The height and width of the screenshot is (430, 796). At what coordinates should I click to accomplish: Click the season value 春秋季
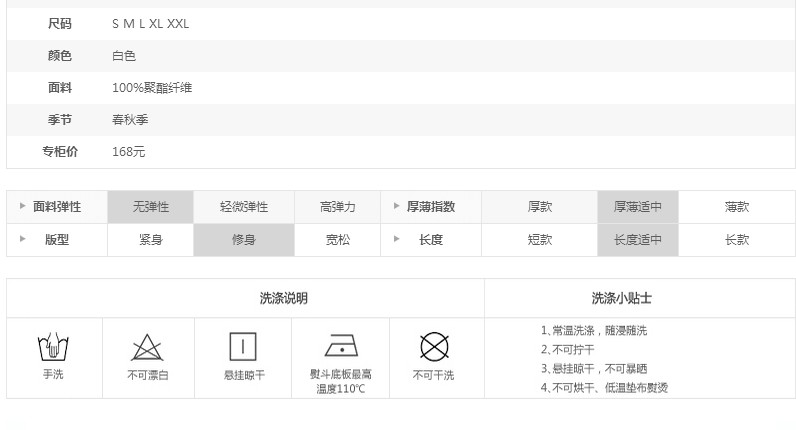click(130, 120)
